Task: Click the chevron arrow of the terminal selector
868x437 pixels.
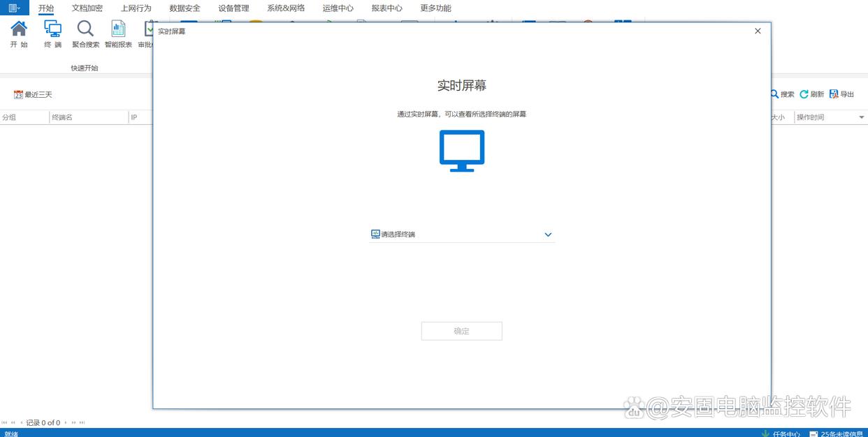Action: [x=548, y=235]
